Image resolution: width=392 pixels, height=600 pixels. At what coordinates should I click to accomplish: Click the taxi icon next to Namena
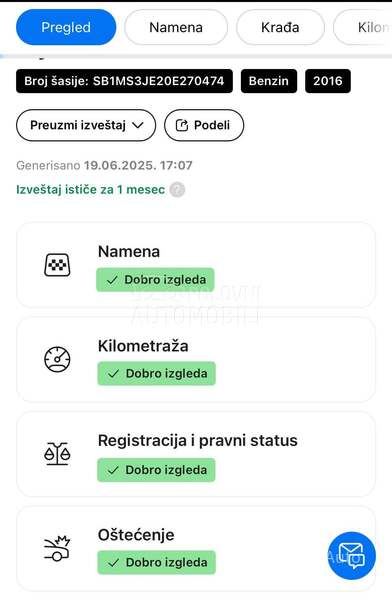point(57,265)
